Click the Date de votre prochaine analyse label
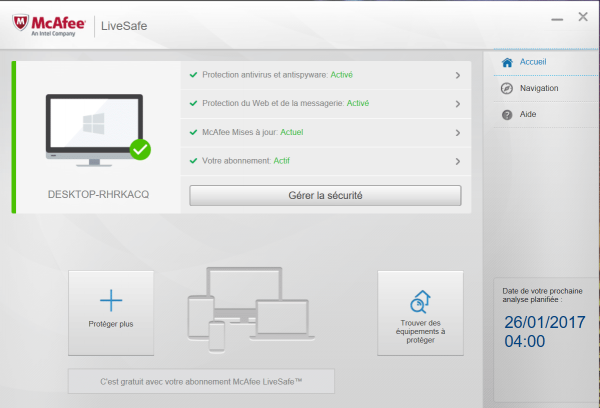The image size is (600, 408). pos(542,295)
